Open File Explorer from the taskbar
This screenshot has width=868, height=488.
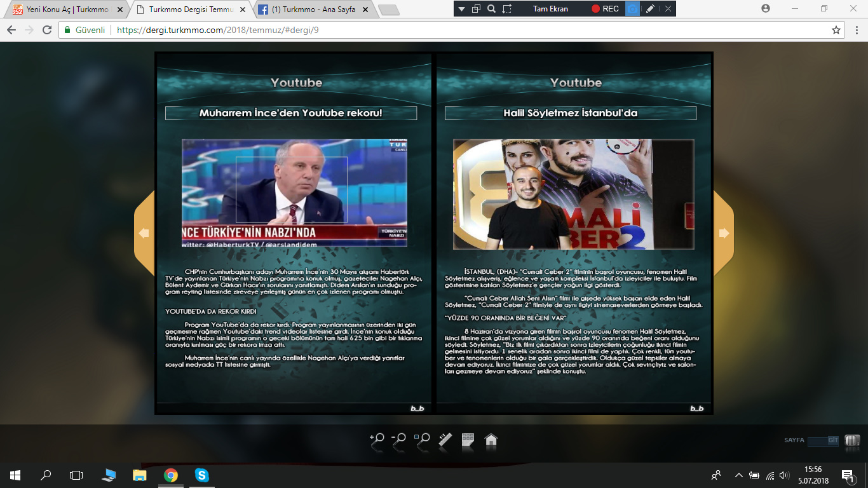point(140,475)
